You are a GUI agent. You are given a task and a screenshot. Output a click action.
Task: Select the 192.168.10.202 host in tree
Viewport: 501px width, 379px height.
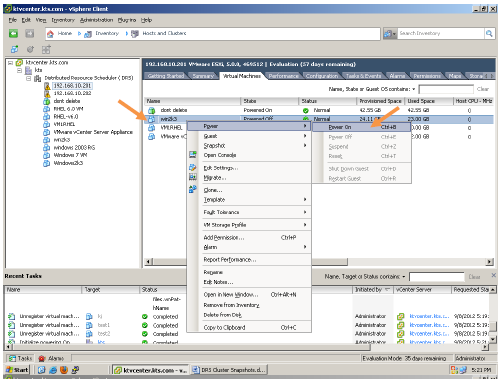pos(72,93)
